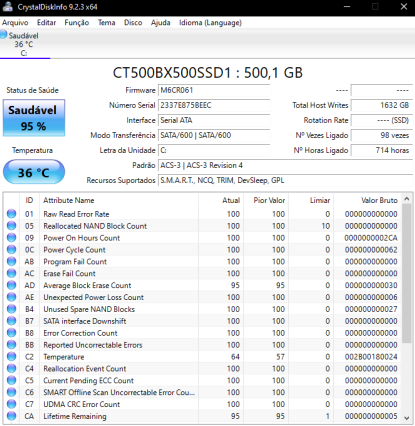Click the scroll down arrow of attribute list
This screenshot has width=415, height=426.
tap(406, 418)
